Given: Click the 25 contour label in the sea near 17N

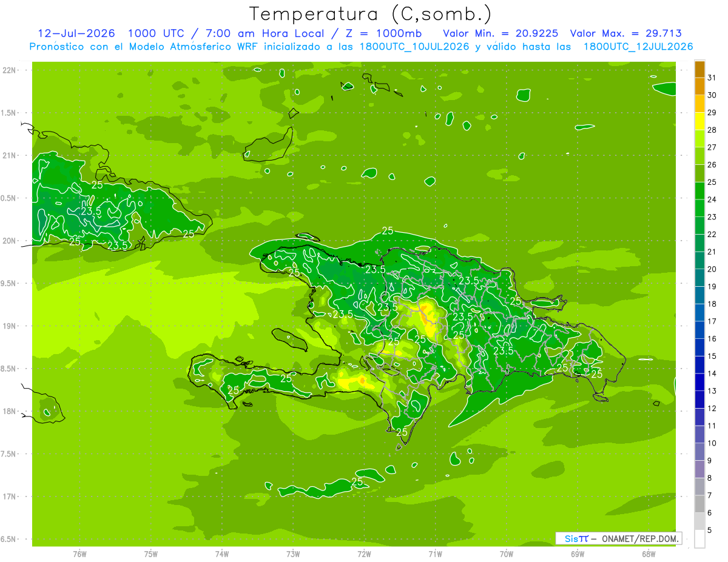Looking at the screenshot, I should [357, 481].
